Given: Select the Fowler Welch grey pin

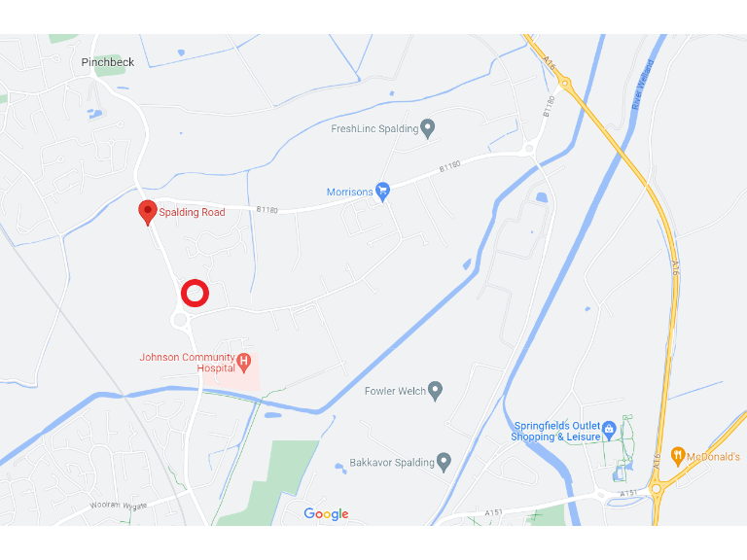Looking at the screenshot, I should click(x=435, y=391).
